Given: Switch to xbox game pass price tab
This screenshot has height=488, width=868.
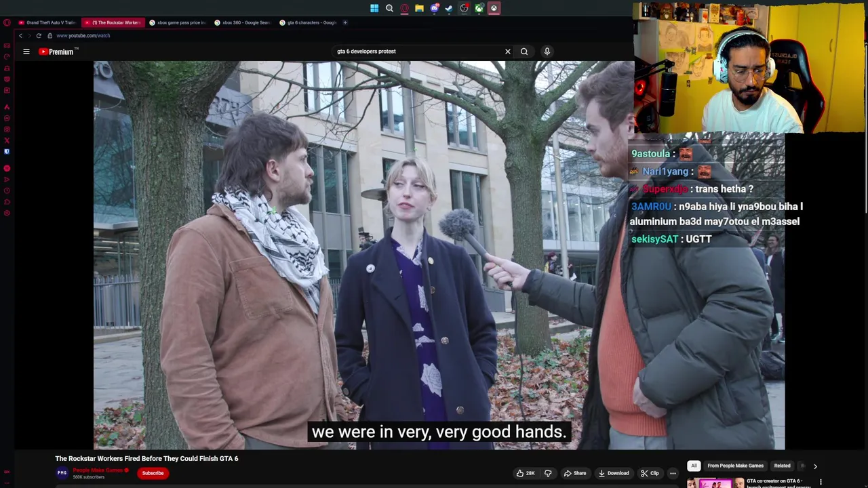Looking at the screenshot, I should pyautogui.click(x=178, y=22).
